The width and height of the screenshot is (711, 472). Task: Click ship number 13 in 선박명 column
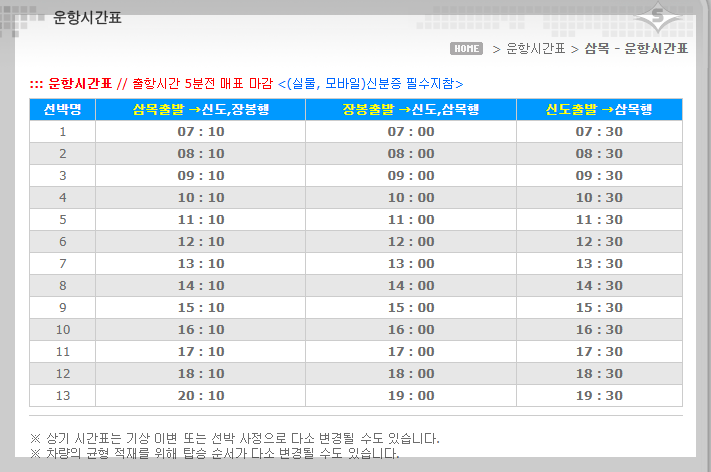pos(63,395)
